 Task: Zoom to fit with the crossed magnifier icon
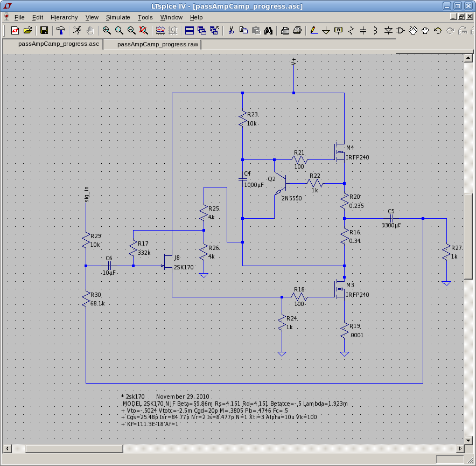point(144,30)
